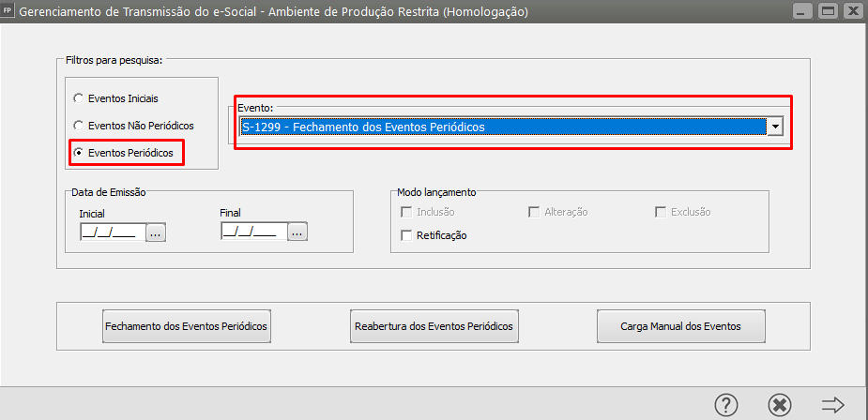Open calendar picker for Inicial date
The width and height of the screenshot is (868, 420).
156,232
